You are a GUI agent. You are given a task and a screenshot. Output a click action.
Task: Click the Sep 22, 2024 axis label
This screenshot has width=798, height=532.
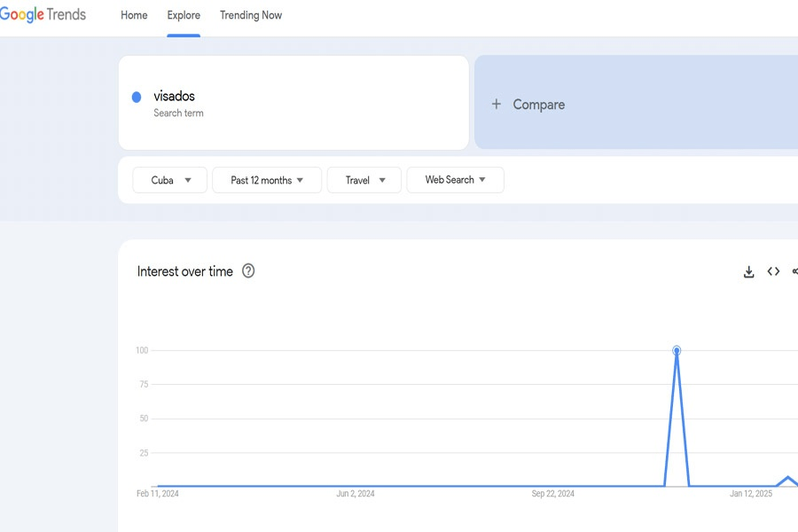(x=552, y=494)
